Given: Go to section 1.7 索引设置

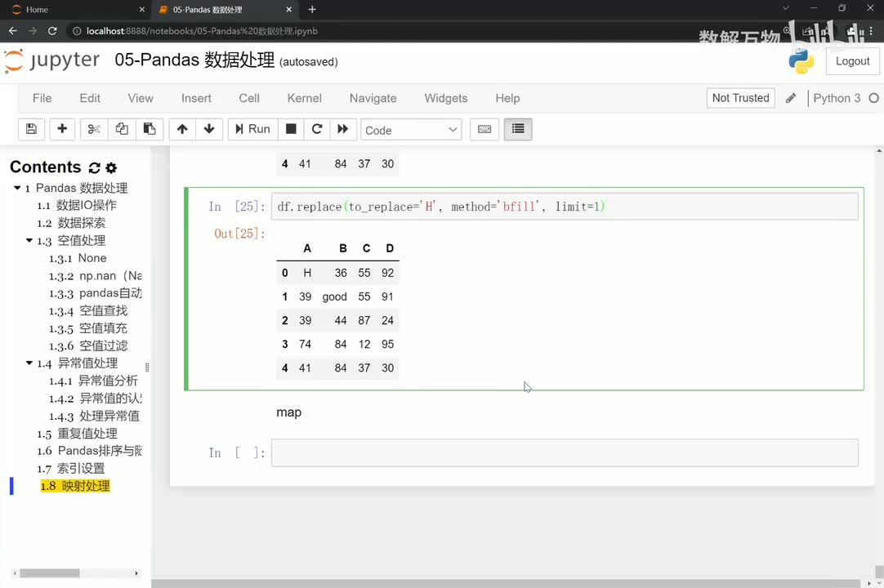Looking at the screenshot, I should [x=71, y=469].
